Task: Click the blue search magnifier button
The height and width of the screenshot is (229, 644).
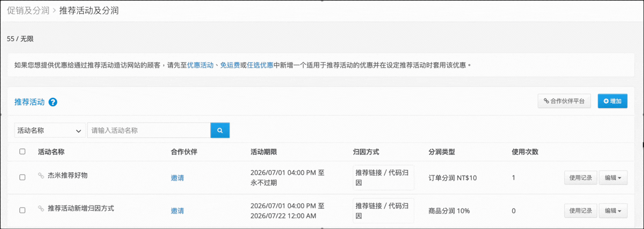Action: (220, 130)
